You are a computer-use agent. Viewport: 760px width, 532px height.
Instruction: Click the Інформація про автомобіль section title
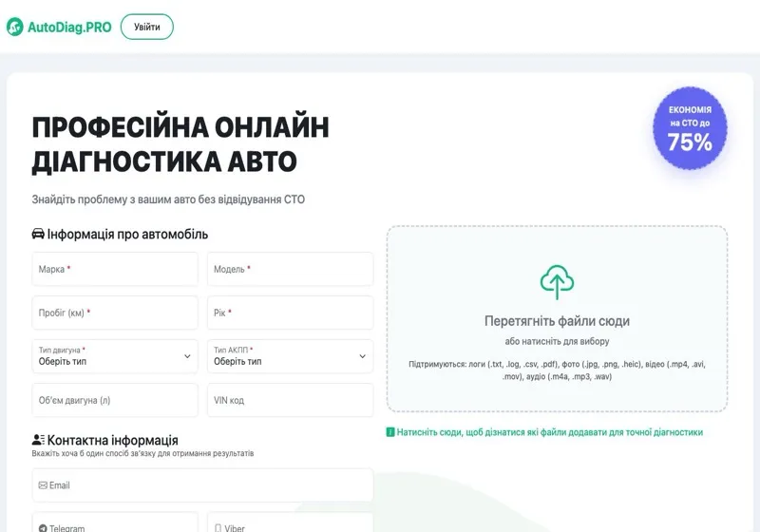click(x=127, y=234)
